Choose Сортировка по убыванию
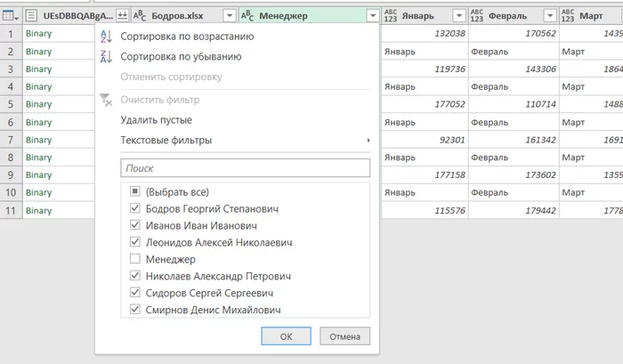Viewport: 623px width, 364px height. click(x=181, y=56)
